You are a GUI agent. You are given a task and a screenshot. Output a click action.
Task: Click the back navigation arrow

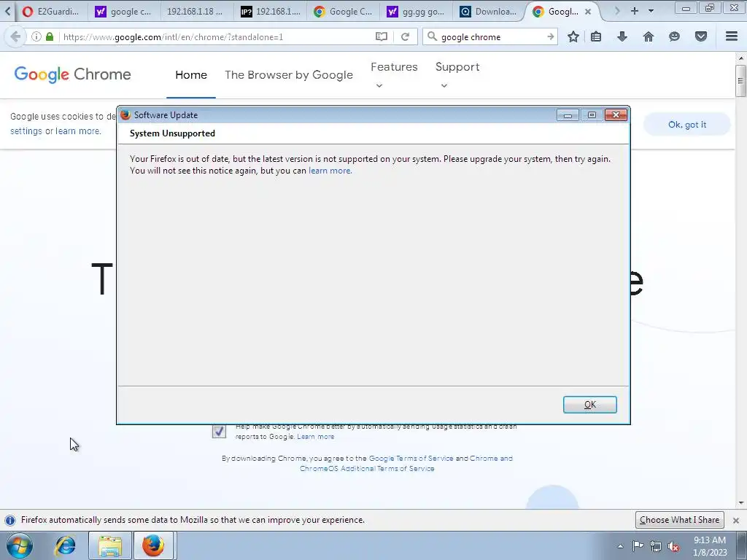tap(15, 36)
